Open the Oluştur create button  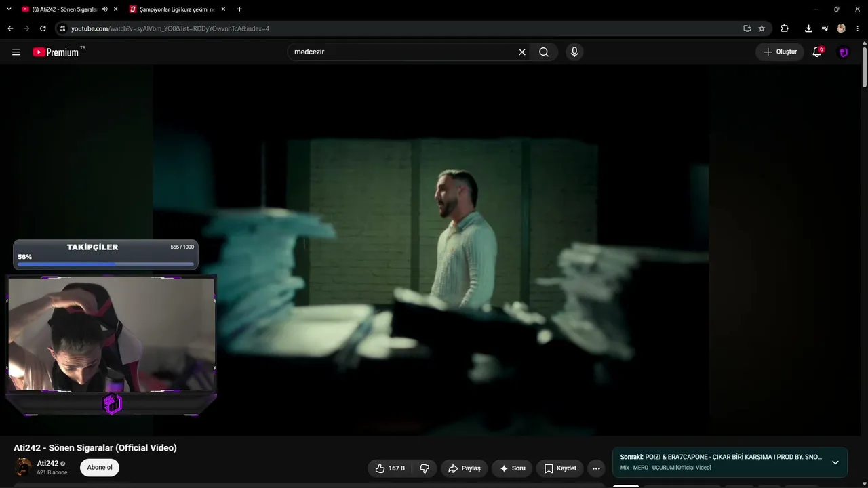pyautogui.click(x=780, y=52)
